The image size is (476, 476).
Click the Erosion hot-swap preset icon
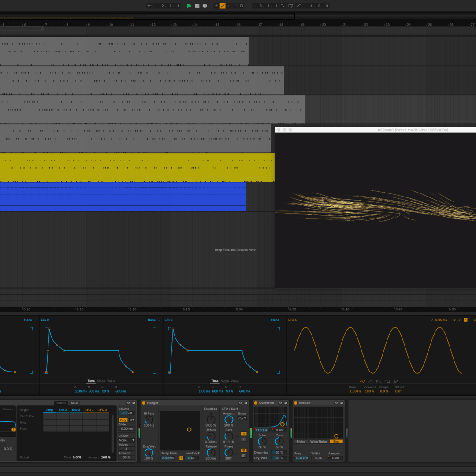pyautogui.click(x=337, y=403)
